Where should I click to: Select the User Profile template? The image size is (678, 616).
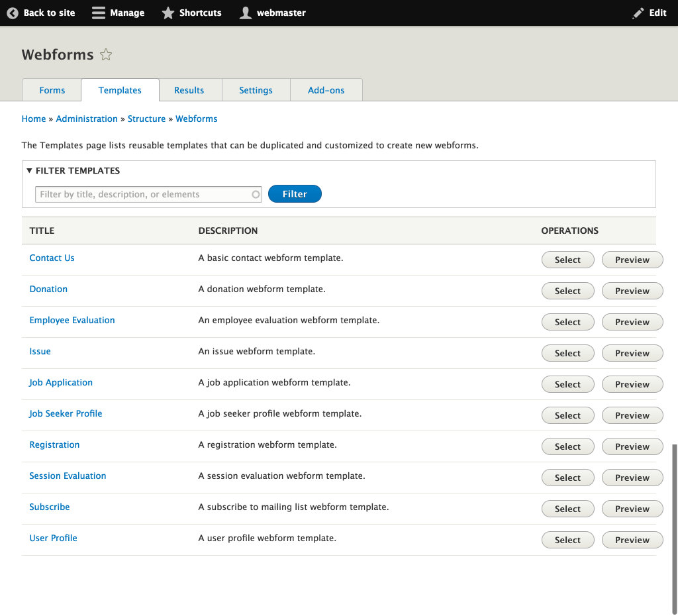coord(567,540)
